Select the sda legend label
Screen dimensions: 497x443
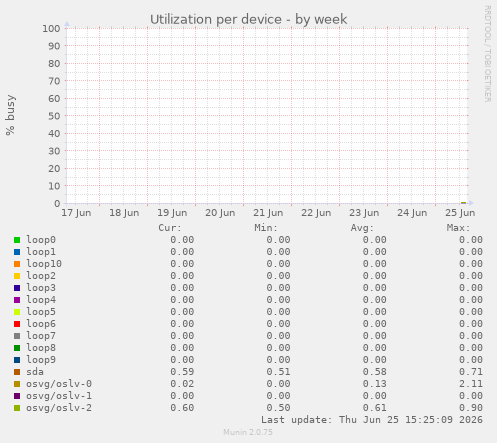coord(35,372)
